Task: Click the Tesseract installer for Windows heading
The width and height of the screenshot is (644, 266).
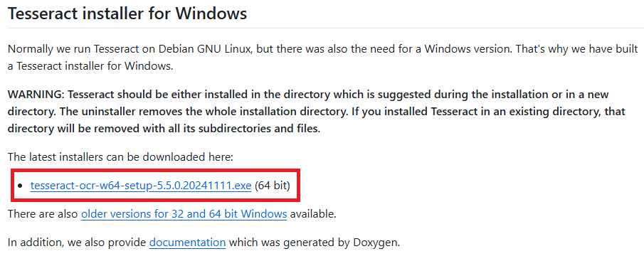Action: [x=127, y=13]
